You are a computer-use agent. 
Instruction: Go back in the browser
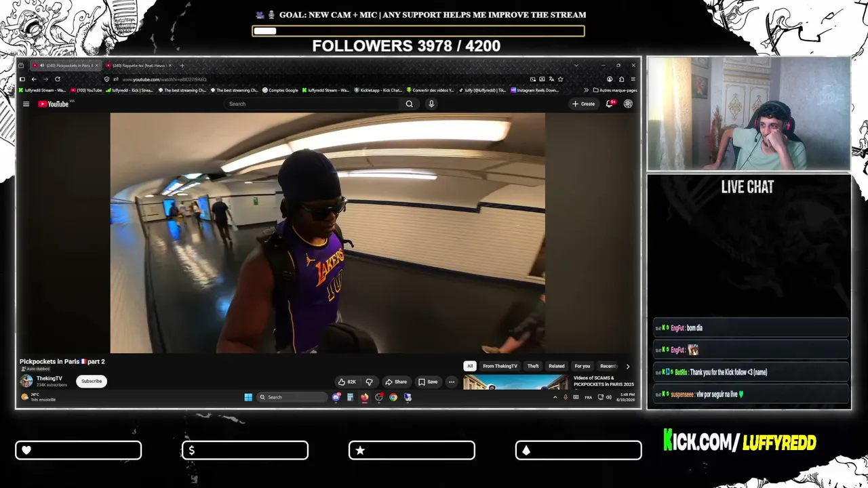34,79
